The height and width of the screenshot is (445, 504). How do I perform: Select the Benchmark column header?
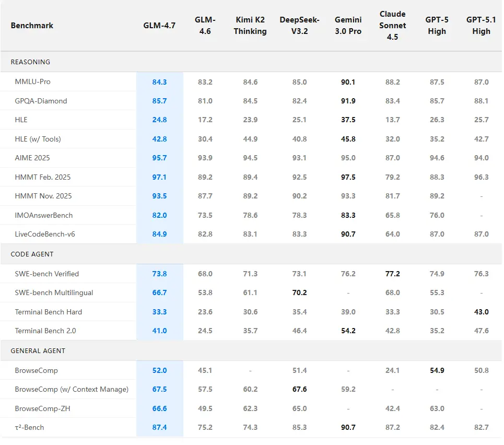click(x=31, y=25)
